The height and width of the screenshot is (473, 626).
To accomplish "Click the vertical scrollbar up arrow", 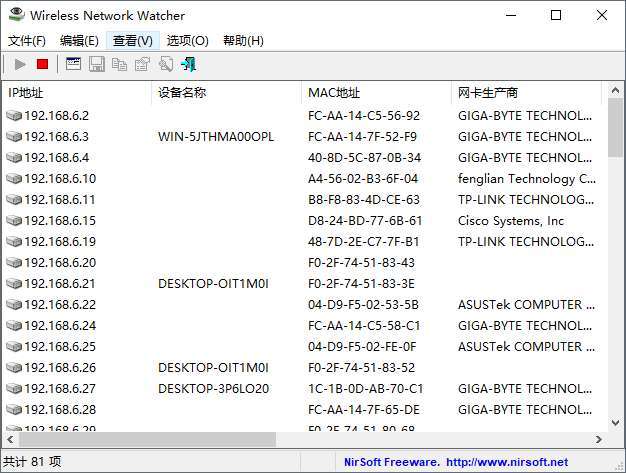I will 615,91.
